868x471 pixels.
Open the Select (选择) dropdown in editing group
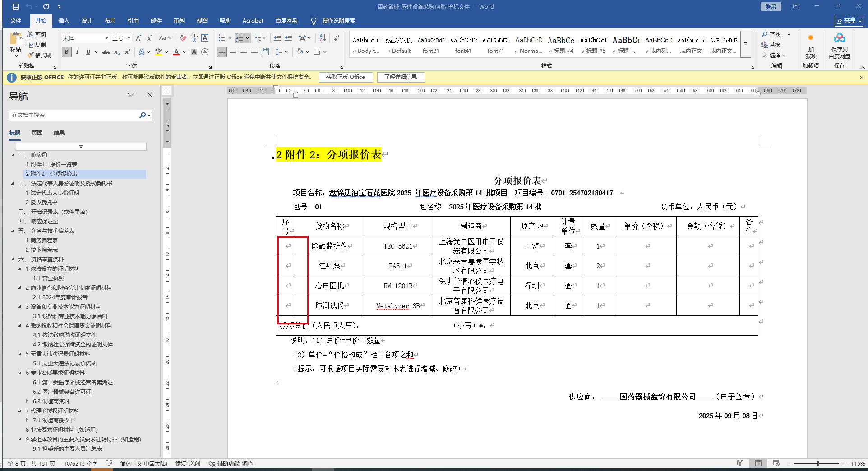pyautogui.click(x=774, y=55)
